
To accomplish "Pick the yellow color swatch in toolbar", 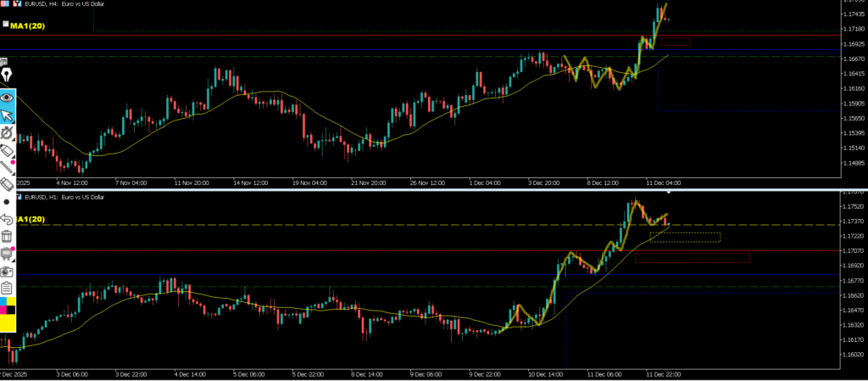I will (8, 322).
